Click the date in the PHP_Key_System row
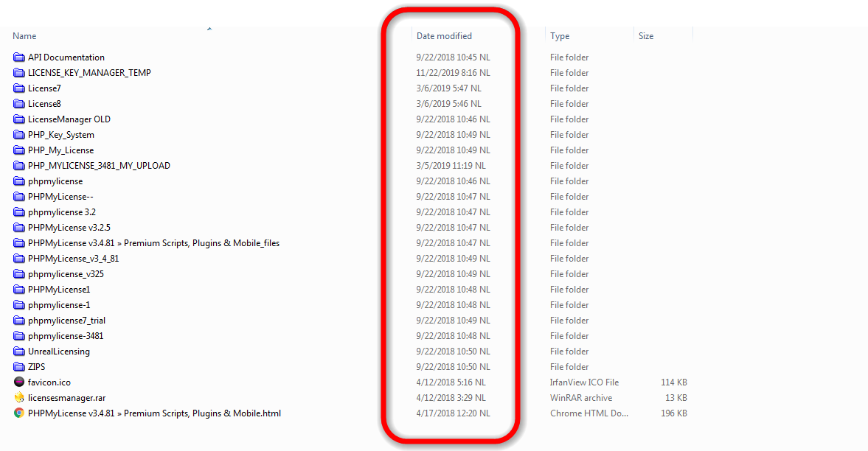 coord(453,134)
